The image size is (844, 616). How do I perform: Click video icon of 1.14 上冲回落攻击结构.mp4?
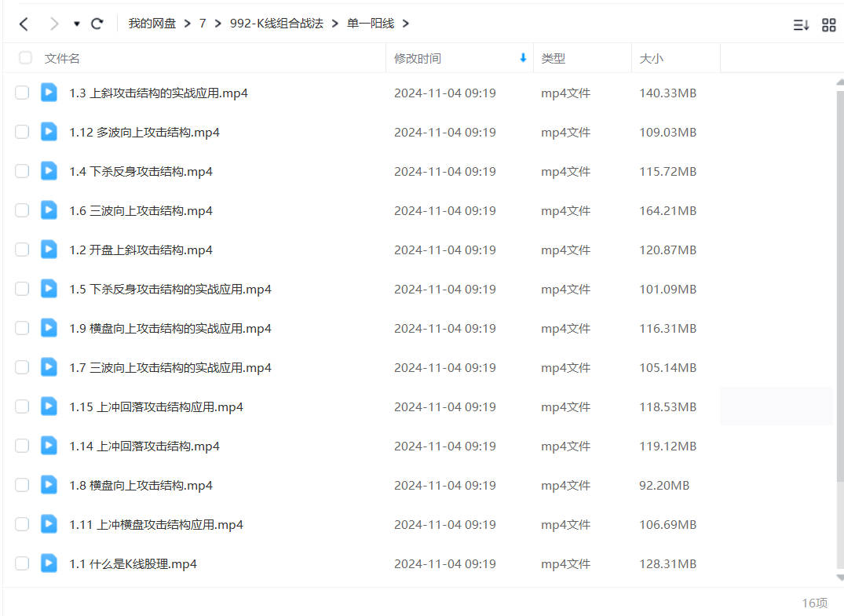(49, 446)
